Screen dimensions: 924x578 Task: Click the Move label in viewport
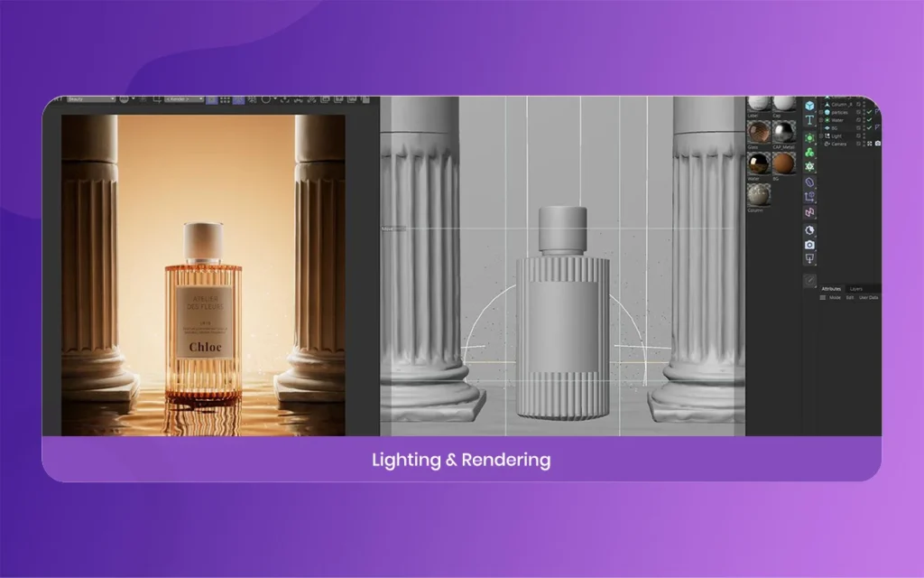(387, 228)
